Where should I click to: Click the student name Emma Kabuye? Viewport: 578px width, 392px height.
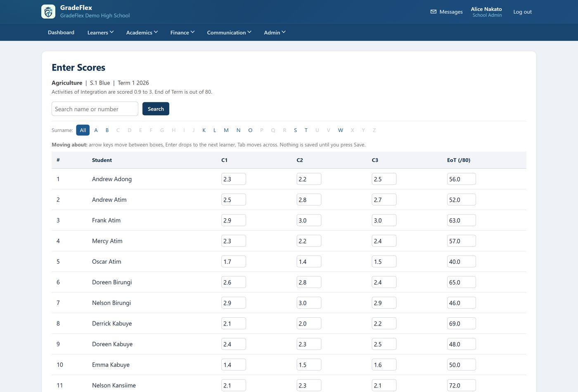pos(111,365)
